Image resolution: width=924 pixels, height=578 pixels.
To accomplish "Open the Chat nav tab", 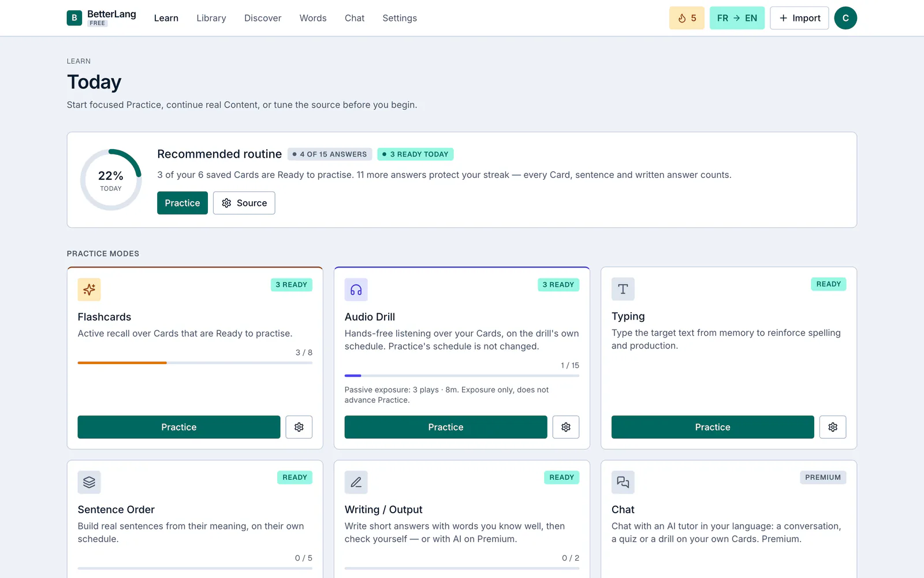I will click(355, 18).
